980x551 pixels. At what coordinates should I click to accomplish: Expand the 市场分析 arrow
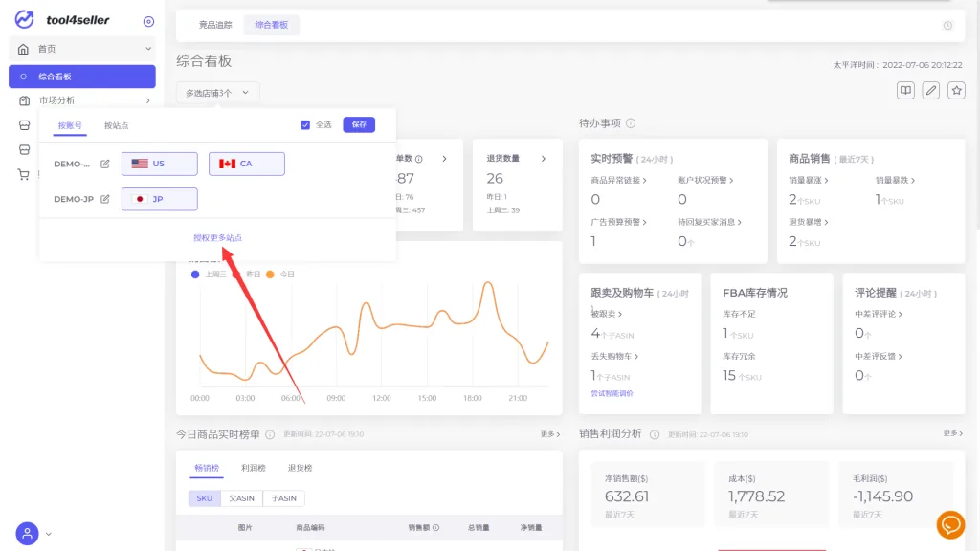pyautogui.click(x=148, y=100)
